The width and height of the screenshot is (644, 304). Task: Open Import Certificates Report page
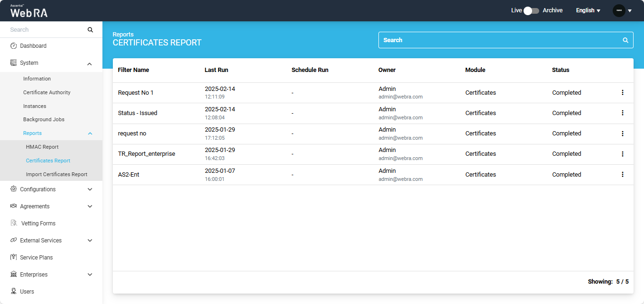tap(56, 174)
